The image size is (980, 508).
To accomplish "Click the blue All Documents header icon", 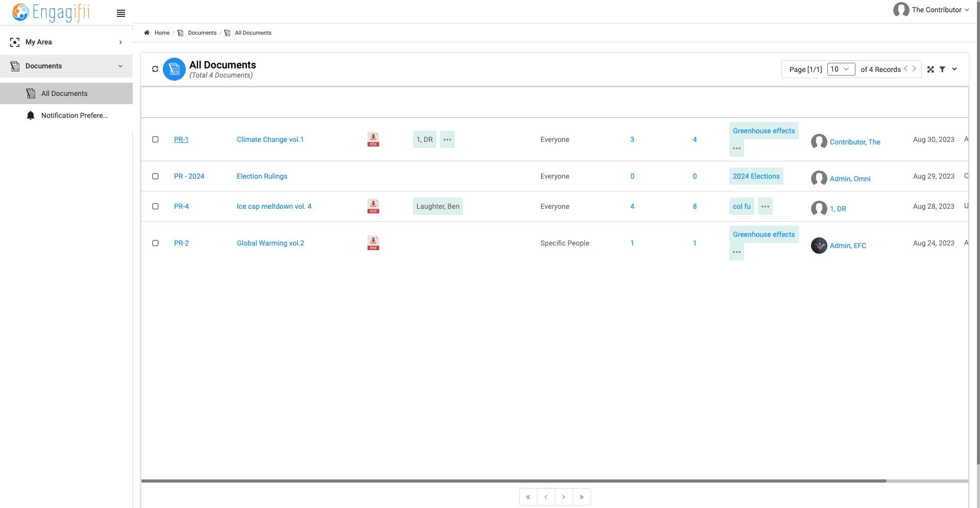I will [x=174, y=69].
